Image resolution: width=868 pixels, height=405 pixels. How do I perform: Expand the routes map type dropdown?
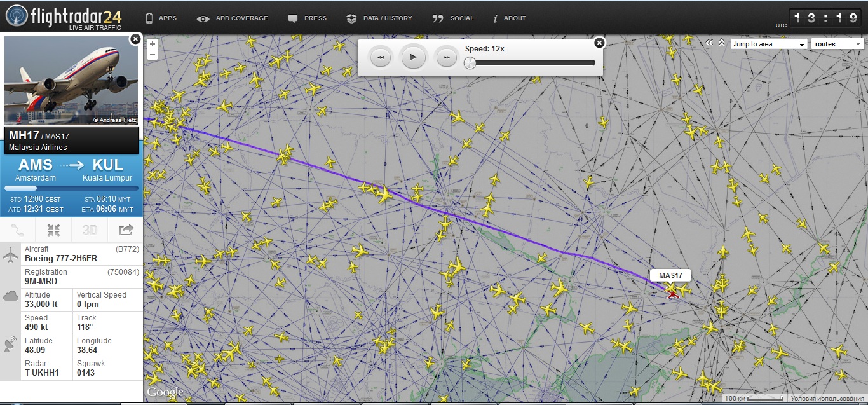(x=837, y=44)
